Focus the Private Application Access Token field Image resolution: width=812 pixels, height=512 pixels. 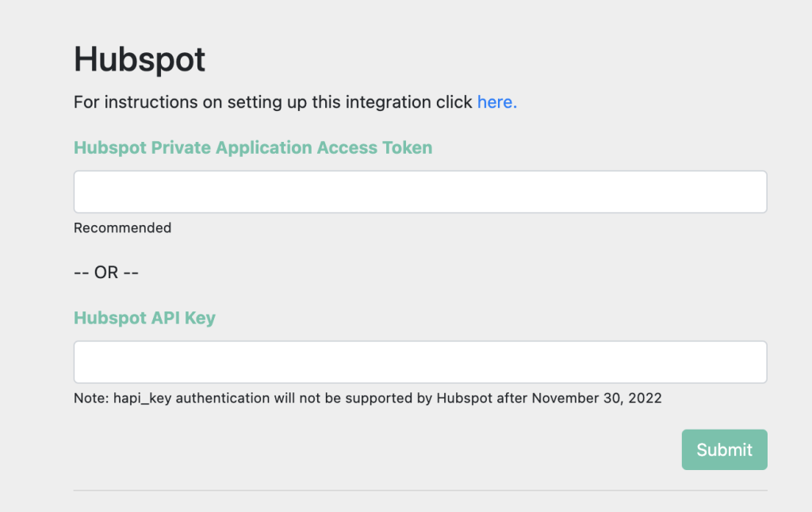tap(419, 192)
